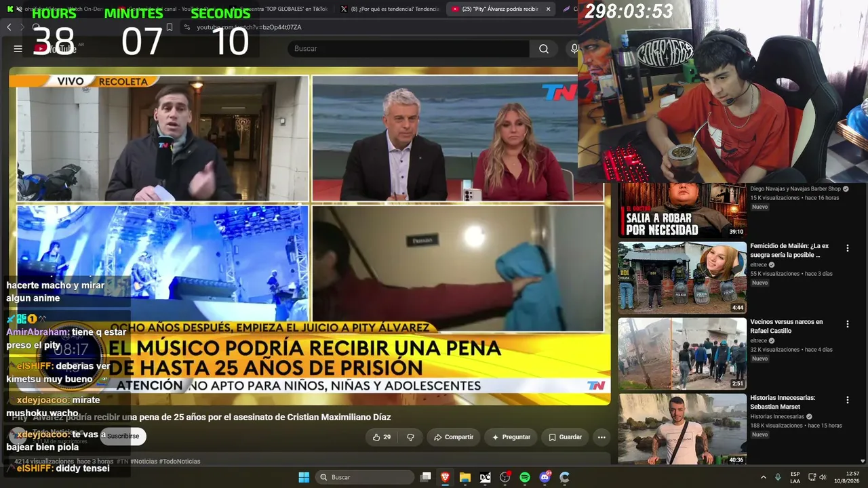Click the Compartir share button
Viewport: 868px width, 488px height.
click(x=453, y=437)
